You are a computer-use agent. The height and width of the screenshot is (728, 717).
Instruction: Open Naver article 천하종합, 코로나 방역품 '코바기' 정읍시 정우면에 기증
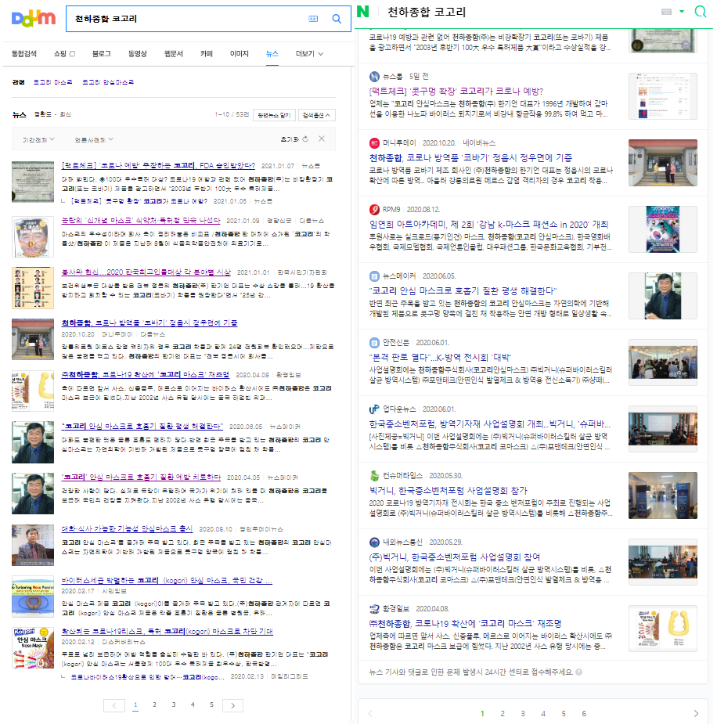click(x=470, y=158)
